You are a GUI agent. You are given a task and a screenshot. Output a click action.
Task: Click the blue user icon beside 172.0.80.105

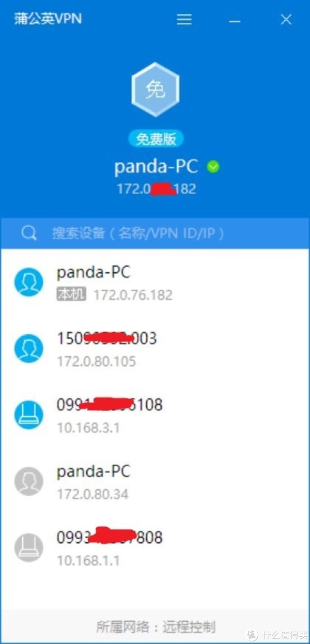28,349
